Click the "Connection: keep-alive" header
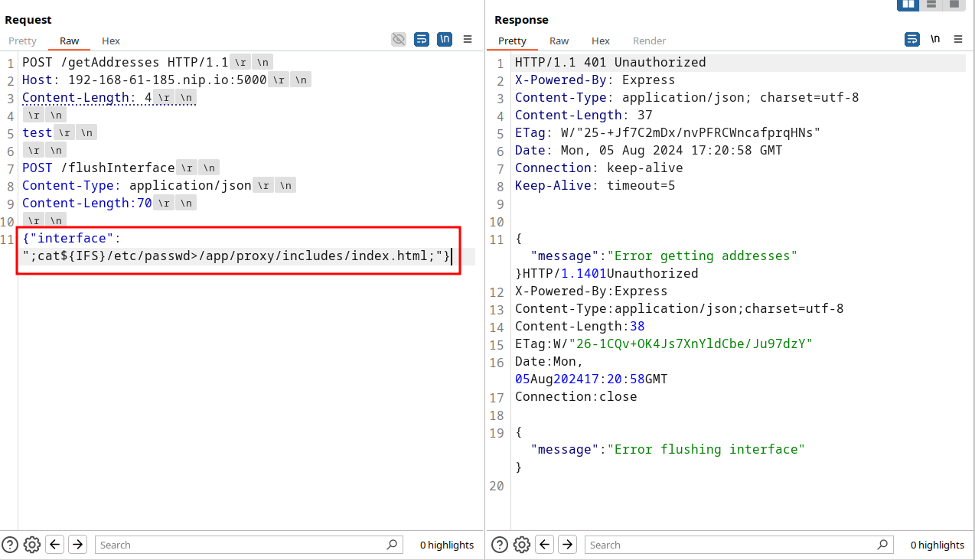The image size is (975, 560). (x=599, y=168)
